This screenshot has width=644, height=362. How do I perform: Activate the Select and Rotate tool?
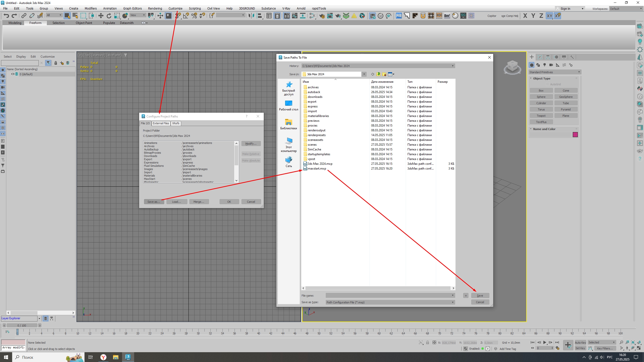(x=109, y=16)
